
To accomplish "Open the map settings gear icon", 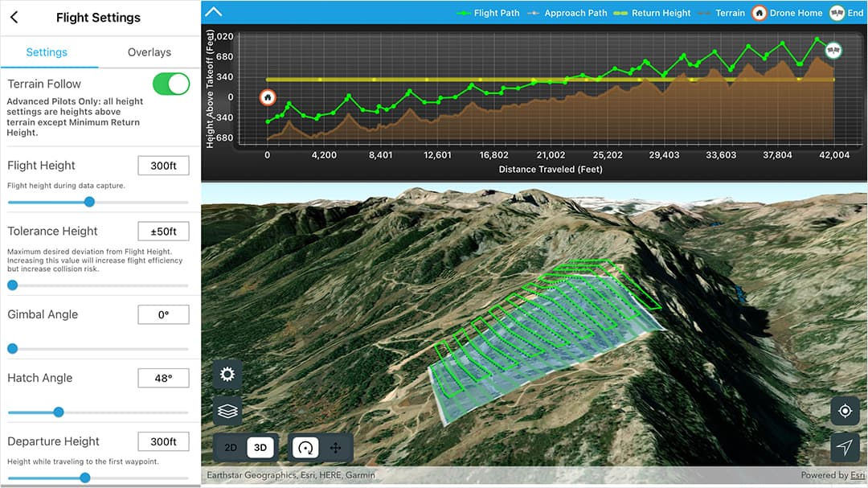I will 227,374.
